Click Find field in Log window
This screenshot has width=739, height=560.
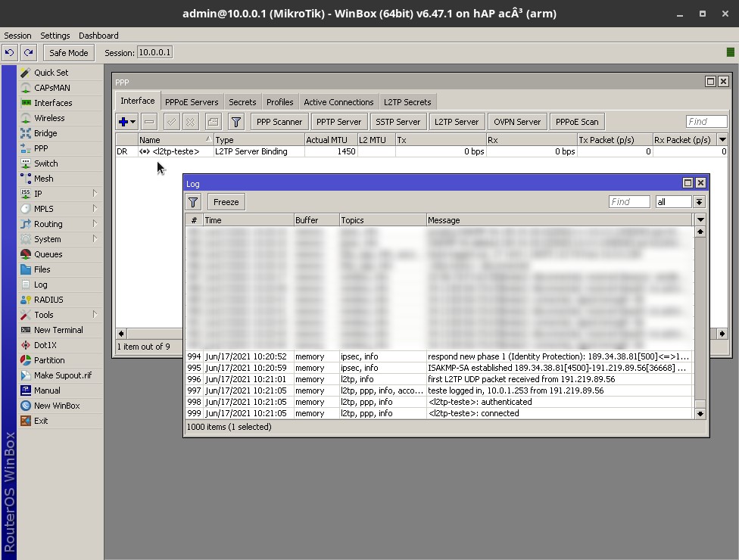(629, 201)
